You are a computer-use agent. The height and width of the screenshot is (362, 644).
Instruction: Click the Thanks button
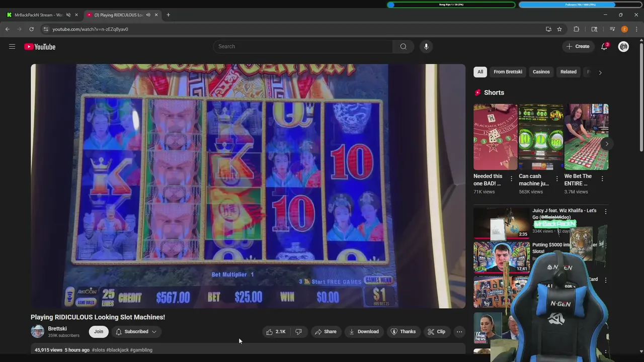[404, 331]
